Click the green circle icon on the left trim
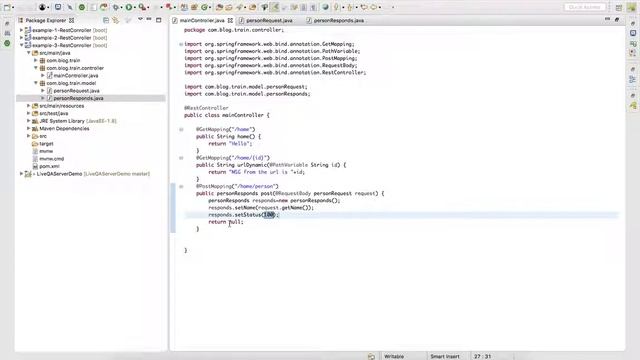This screenshot has width=640, height=360. pyautogui.click(x=7, y=43)
